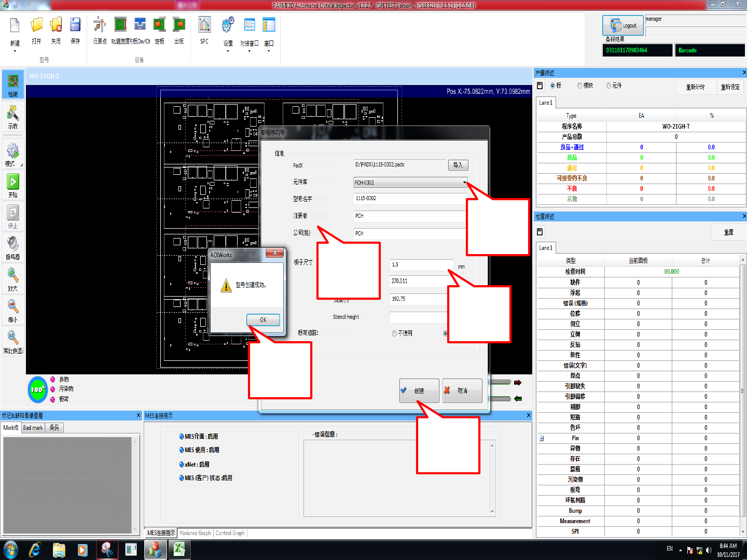This screenshot has height=560, width=747.
Task: Select the 板 radio button
Action: (553, 86)
